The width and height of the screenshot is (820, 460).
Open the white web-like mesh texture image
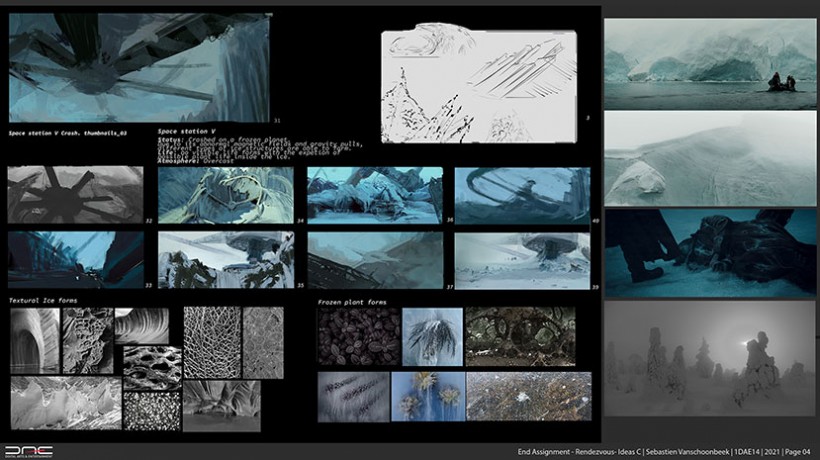click(x=212, y=342)
